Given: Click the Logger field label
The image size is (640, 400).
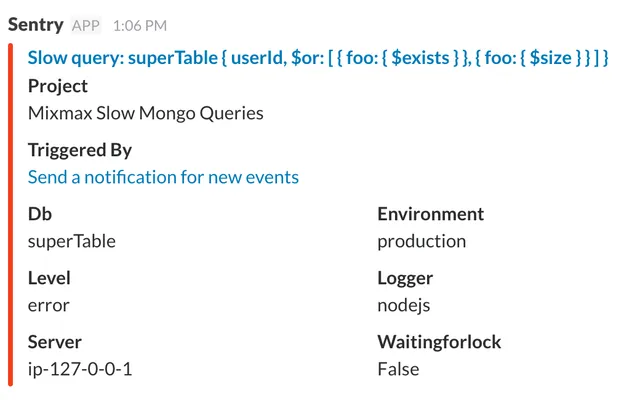Looking at the screenshot, I should [405, 278].
